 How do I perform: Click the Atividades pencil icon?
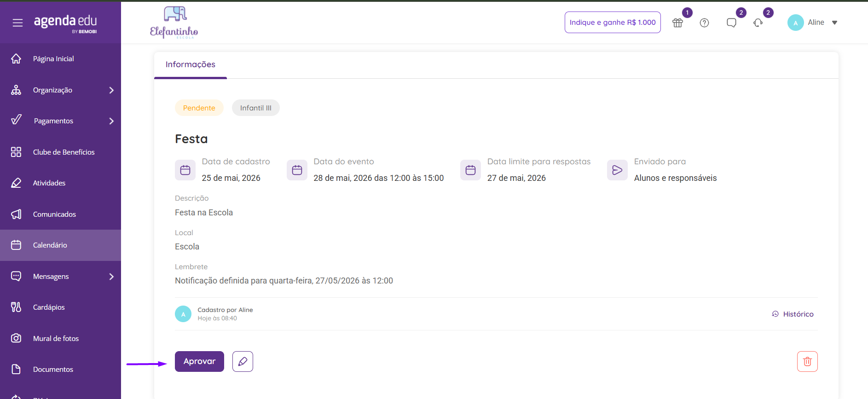pyautogui.click(x=16, y=183)
